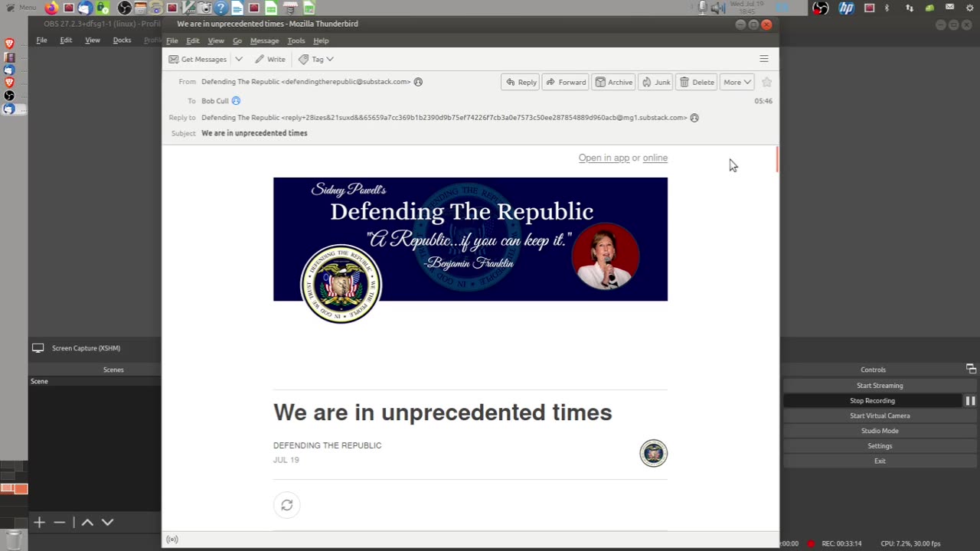Click the 'We are in unprecedented times' subject text
Image resolution: width=980 pixels, height=551 pixels.
click(254, 133)
